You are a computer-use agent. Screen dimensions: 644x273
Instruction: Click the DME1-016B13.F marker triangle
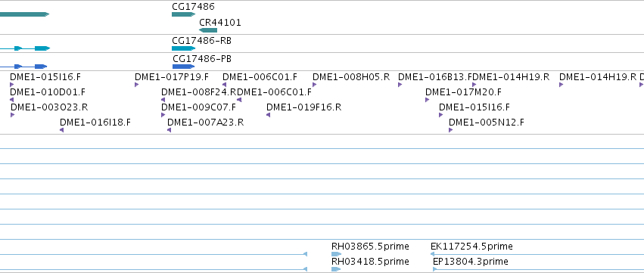tap(400, 85)
